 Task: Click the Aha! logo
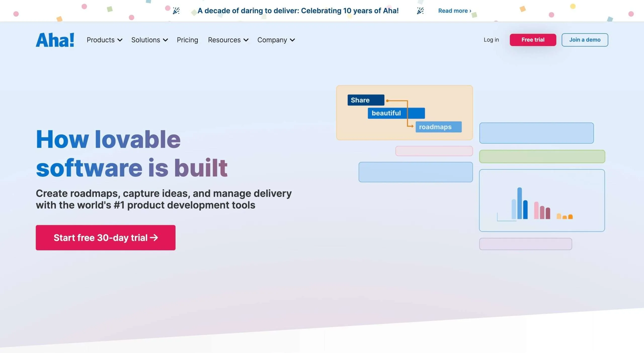(x=55, y=40)
